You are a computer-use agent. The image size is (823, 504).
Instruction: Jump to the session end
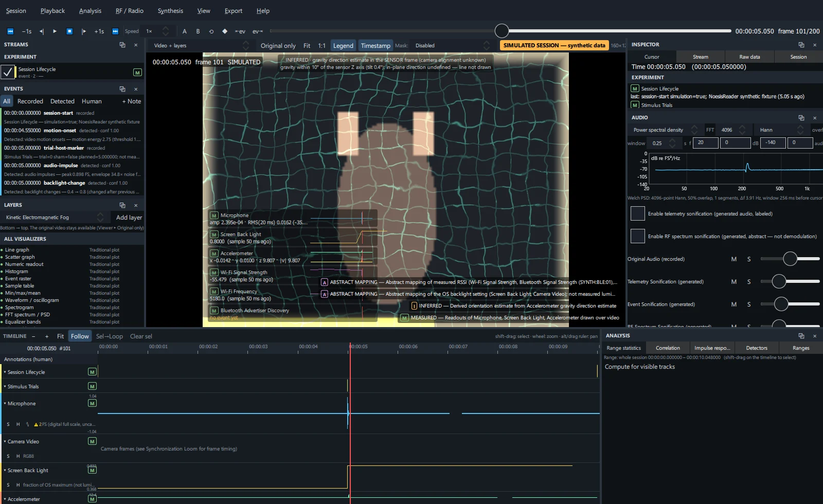115,31
